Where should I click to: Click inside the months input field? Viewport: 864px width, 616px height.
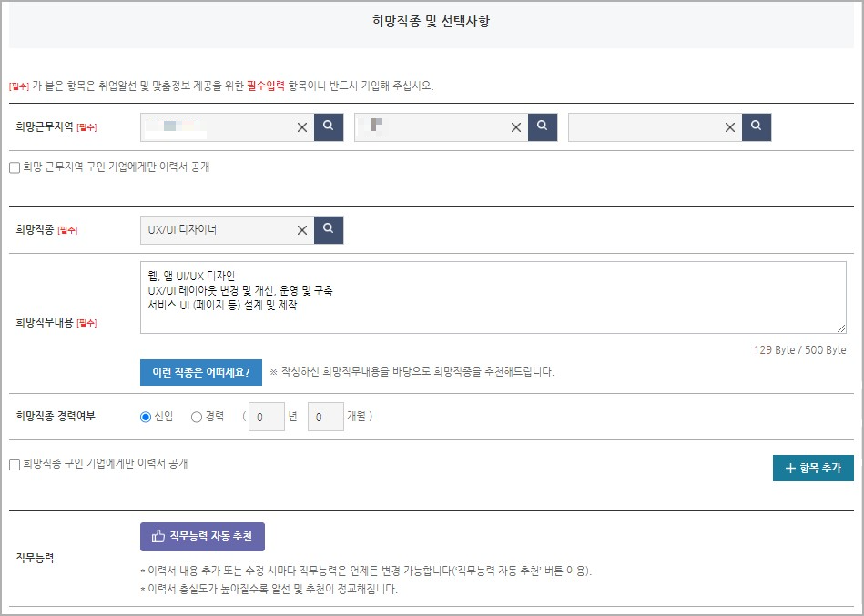pyautogui.click(x=325, y=417)
